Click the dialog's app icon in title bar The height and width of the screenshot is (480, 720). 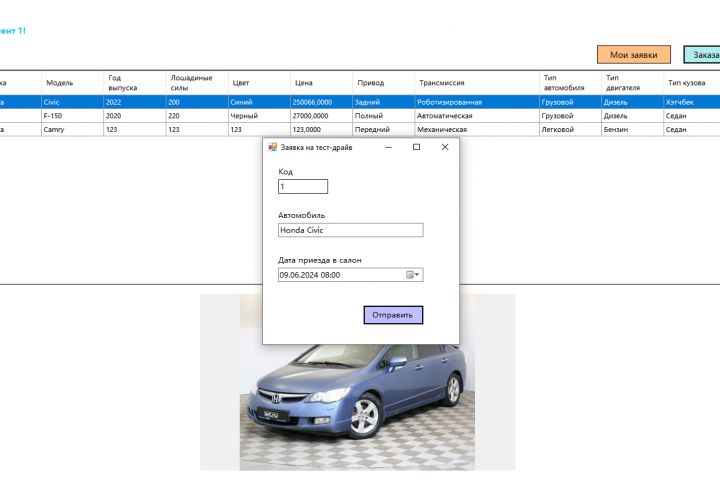(x=273, y=147)
